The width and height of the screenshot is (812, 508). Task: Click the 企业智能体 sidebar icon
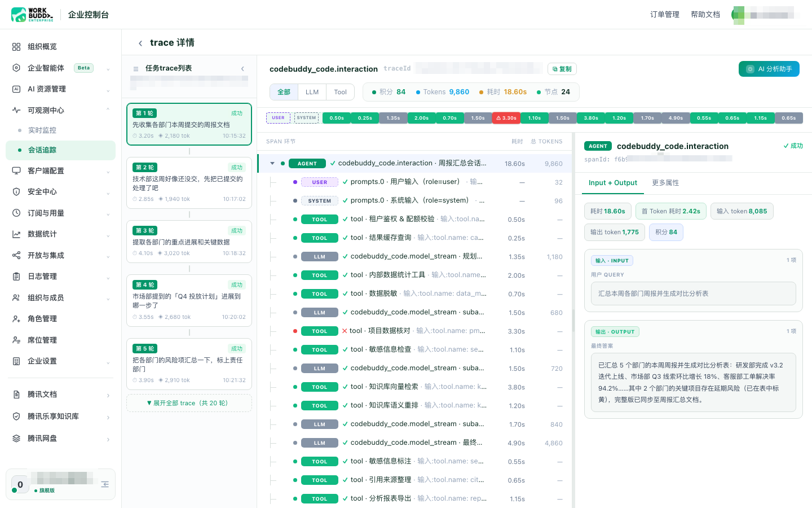(16, 68)
